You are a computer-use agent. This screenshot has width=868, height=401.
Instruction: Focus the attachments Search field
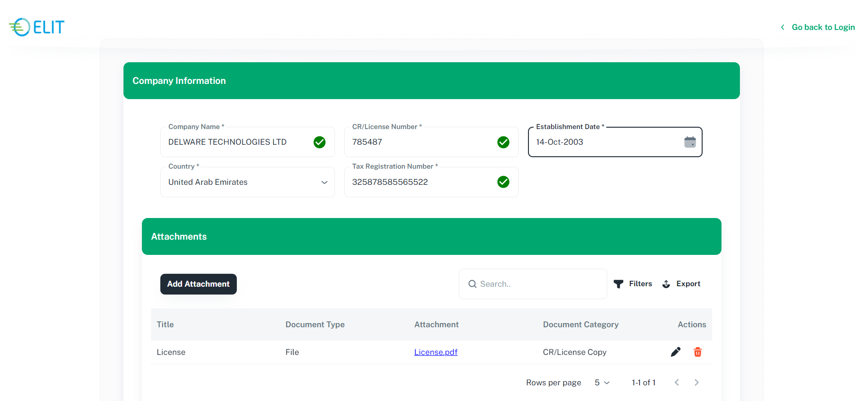(539, 284)
